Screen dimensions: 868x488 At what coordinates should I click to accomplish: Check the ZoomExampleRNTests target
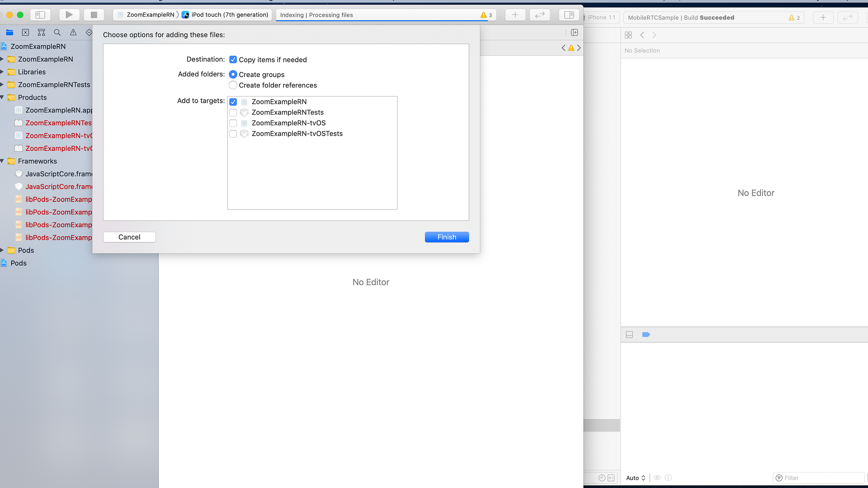[233, 113]
